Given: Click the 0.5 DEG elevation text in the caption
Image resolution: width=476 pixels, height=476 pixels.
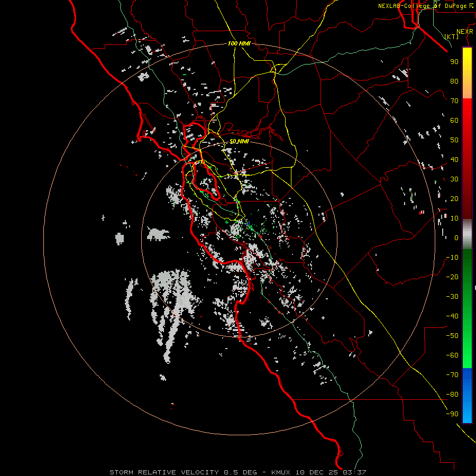Looking at the screenshot, I should click(x=240, y=472).
